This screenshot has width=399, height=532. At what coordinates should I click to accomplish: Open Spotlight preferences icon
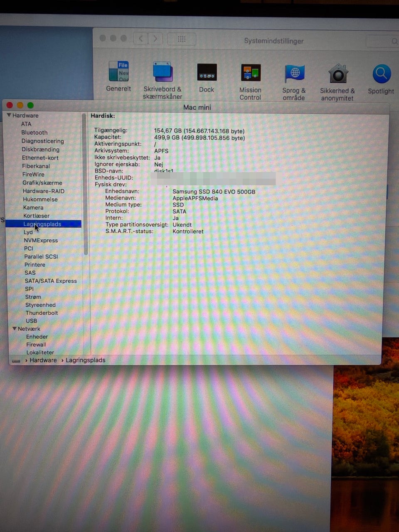pos(381,74)
